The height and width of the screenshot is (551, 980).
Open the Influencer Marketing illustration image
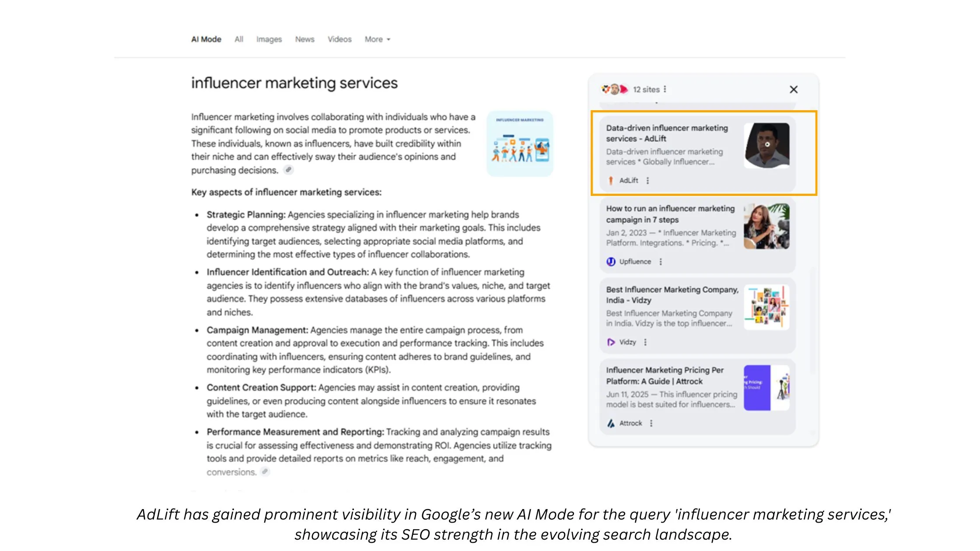520,144
